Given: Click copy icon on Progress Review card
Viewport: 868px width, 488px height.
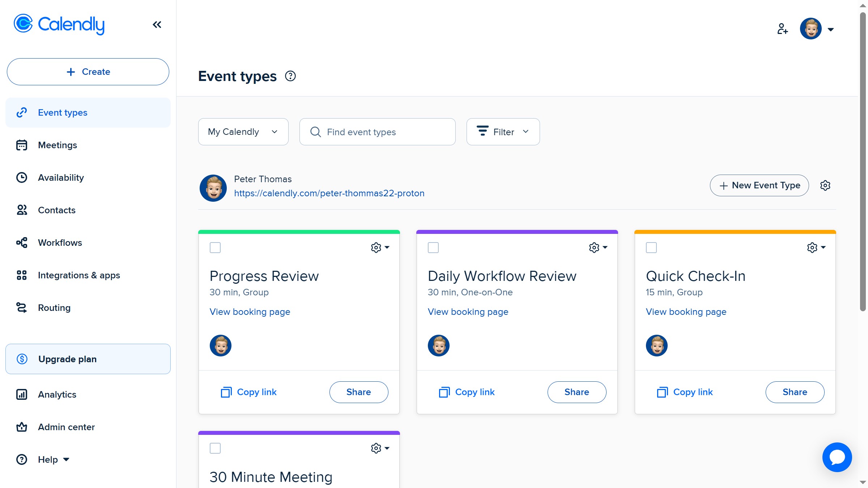Looking at the screenshot, I should pyautogui.click(x=226, y=392).
